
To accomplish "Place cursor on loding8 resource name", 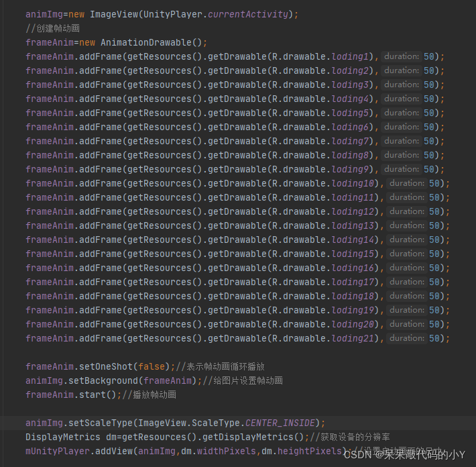I will click(350, 155).
